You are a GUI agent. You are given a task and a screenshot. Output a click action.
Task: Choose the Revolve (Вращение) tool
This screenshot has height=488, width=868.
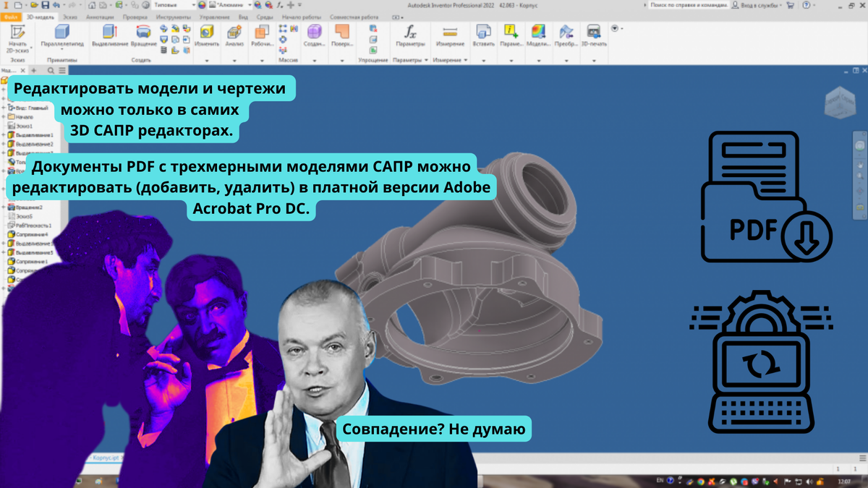[x=142, y=35]
